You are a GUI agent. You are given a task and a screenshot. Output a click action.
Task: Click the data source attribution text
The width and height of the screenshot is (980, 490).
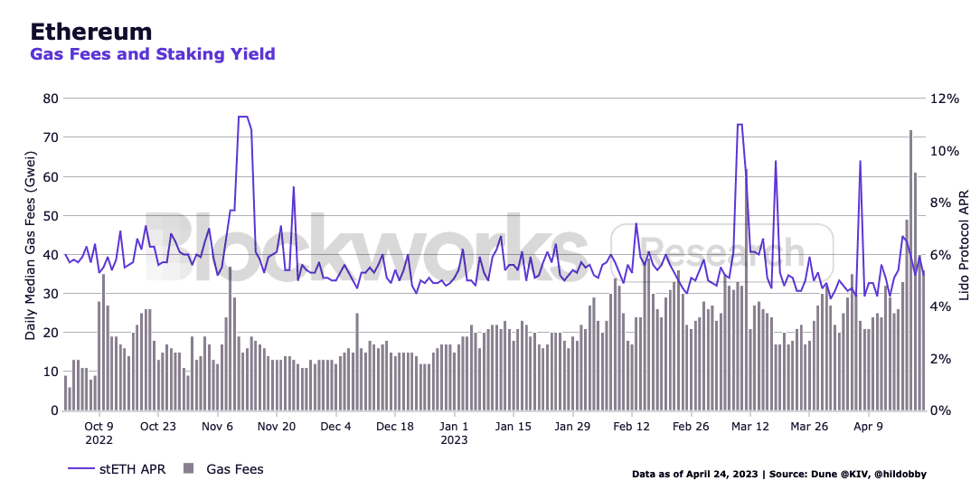(x=778, y=474)
